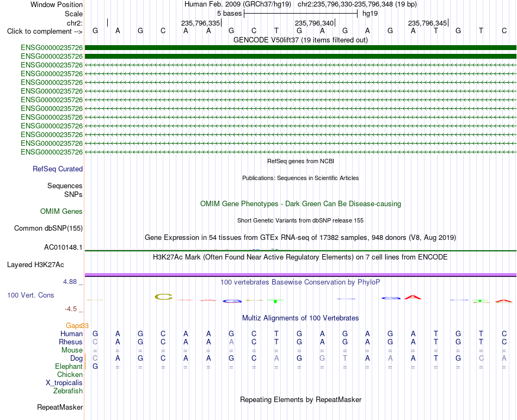The height and width of the screenshot is (420, 517).
Task: Open the Layered H3K27Ac track label
Action: pos(35,265)
